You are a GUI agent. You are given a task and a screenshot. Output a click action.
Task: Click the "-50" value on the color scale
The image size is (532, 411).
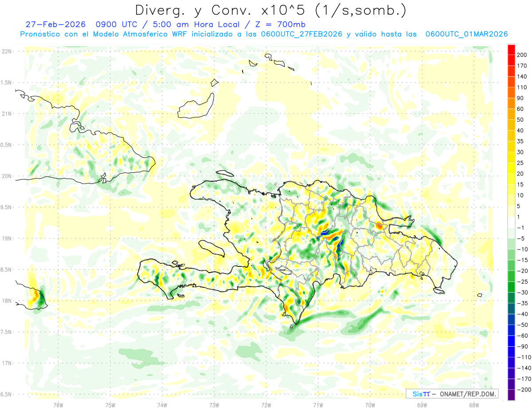[x=522, y=325]
